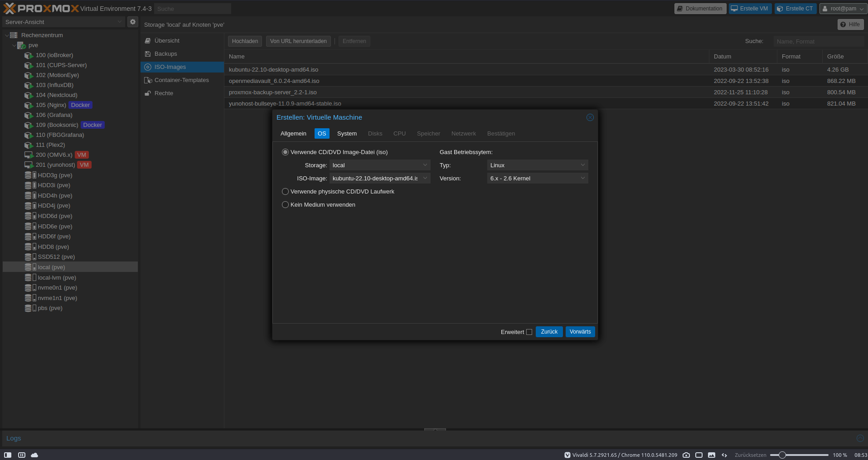Click the Name, Format filter field
The image size is (868, 460).
pyautogui.click(x=819, y=41)
